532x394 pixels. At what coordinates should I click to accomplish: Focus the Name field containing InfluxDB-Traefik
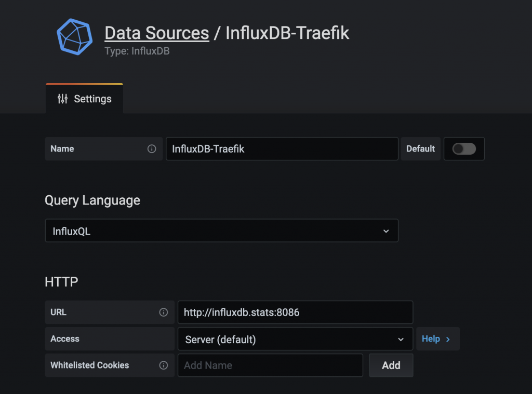tap(282, 149)
